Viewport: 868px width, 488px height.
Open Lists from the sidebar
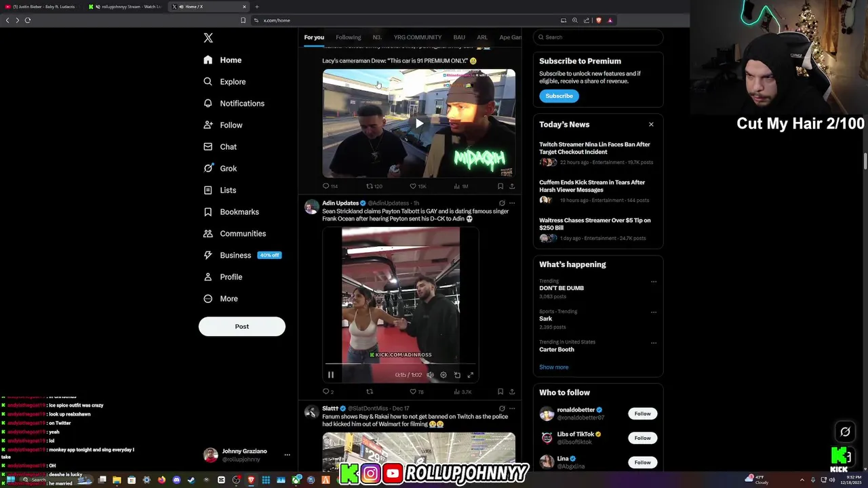(220, 190)
